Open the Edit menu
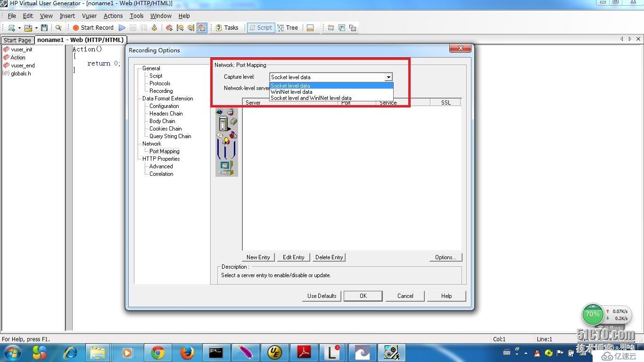The height and width of the screenshot is (362, 644). [x=28, y=16]
